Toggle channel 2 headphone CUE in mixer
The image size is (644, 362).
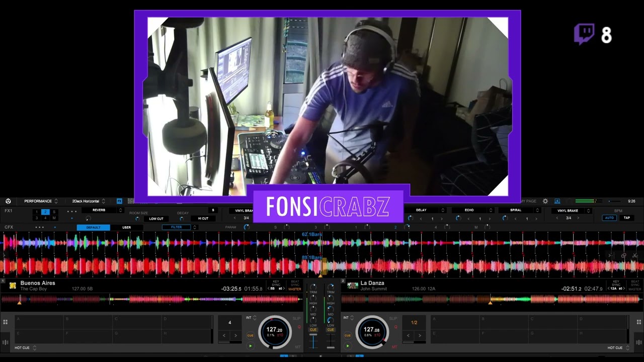[331, 330]
